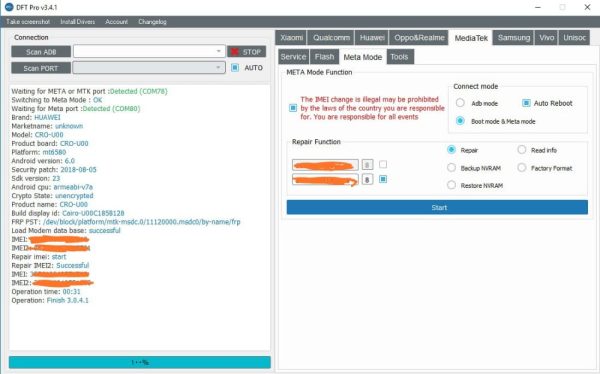This screenshot has width=600, height=374.
Task: Select Adb mode radio button
Action: click(x=460, y=103)
